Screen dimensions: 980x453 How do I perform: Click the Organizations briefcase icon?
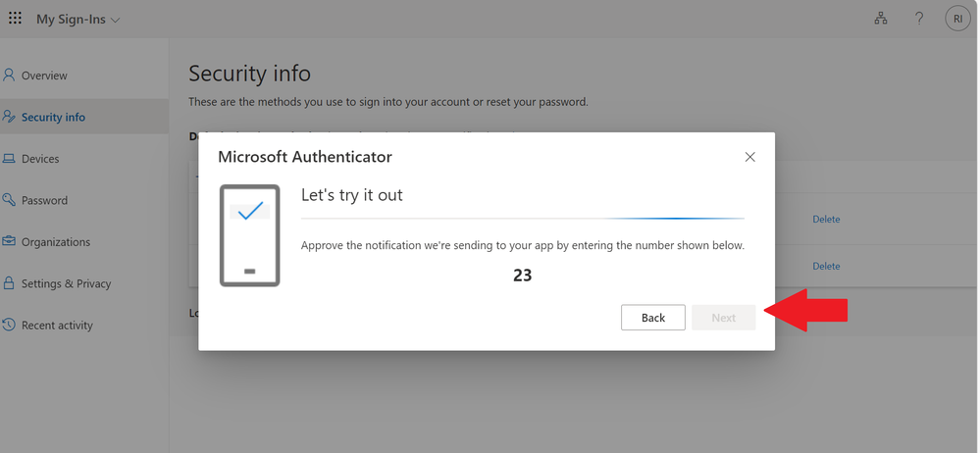tap(10, 242)
